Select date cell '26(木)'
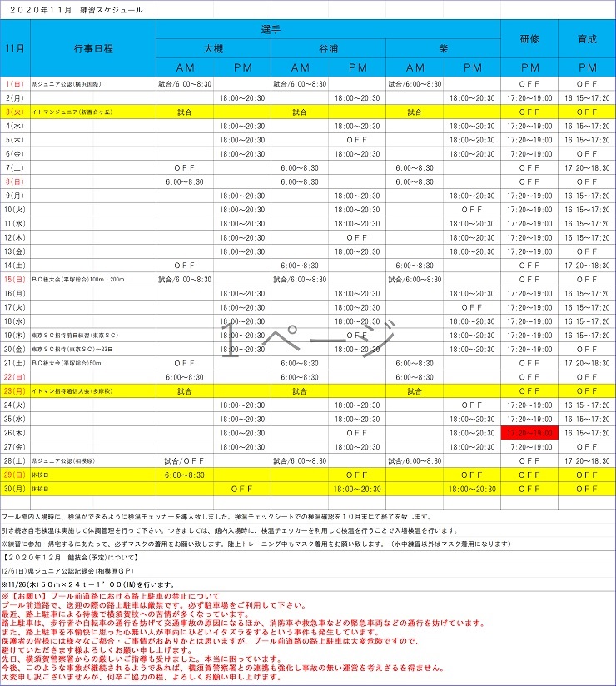This screenshot has height=686, width=616. 15,433
